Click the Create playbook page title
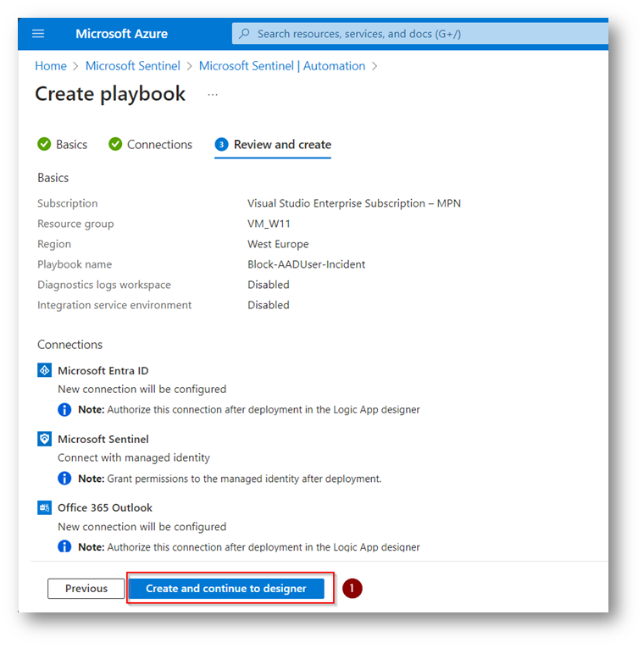The width and height of the screenshot is (644, 648). [x=110, y=94]
